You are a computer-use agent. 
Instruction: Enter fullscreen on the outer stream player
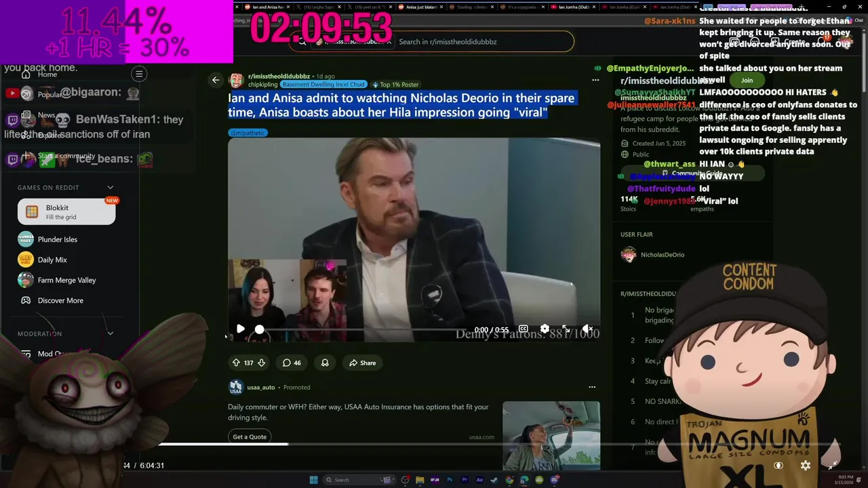point(832,466)
